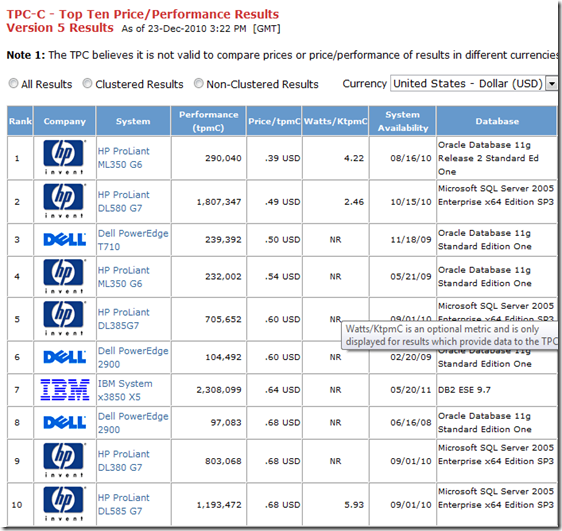
Task: Click the performance value 290,040
Action: click(x=223, y=158)
